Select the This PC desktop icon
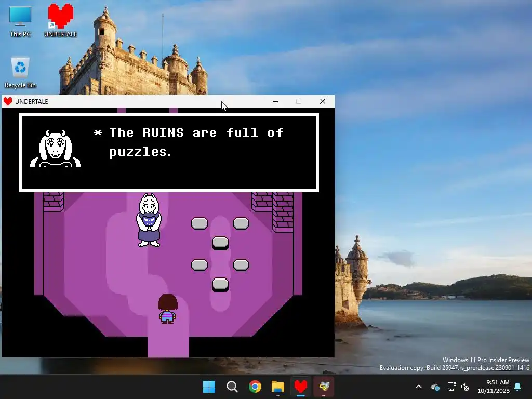This screenshot has height=399, width=532. point(20,21)
